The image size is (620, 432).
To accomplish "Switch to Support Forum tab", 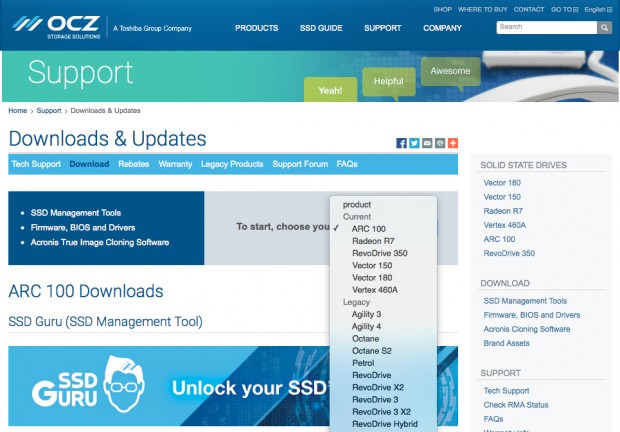I will [300, 164].
